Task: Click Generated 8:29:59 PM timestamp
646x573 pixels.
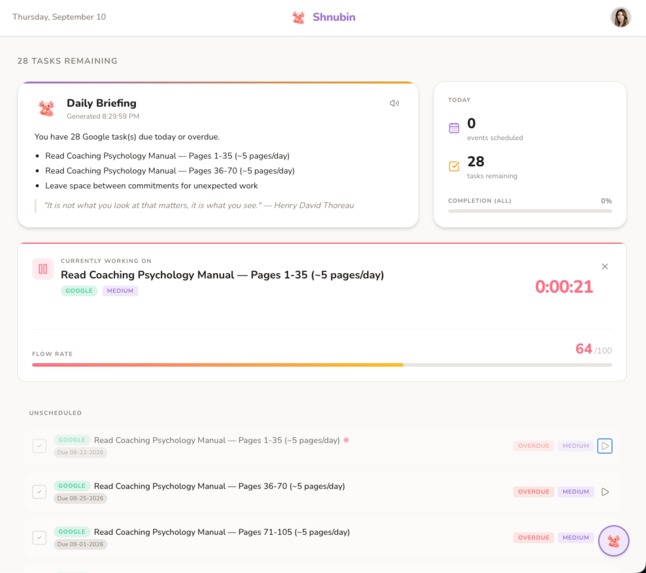Action: 103,116
